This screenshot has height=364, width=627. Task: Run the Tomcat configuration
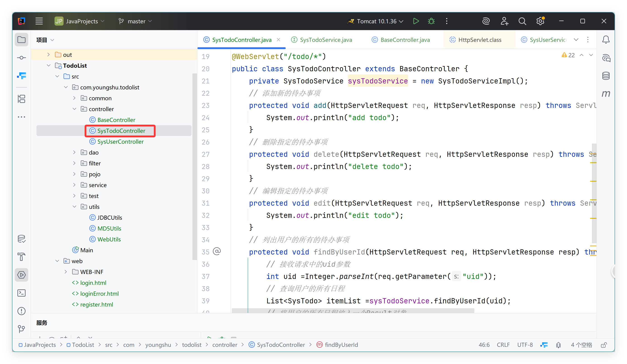coord(416,21)
